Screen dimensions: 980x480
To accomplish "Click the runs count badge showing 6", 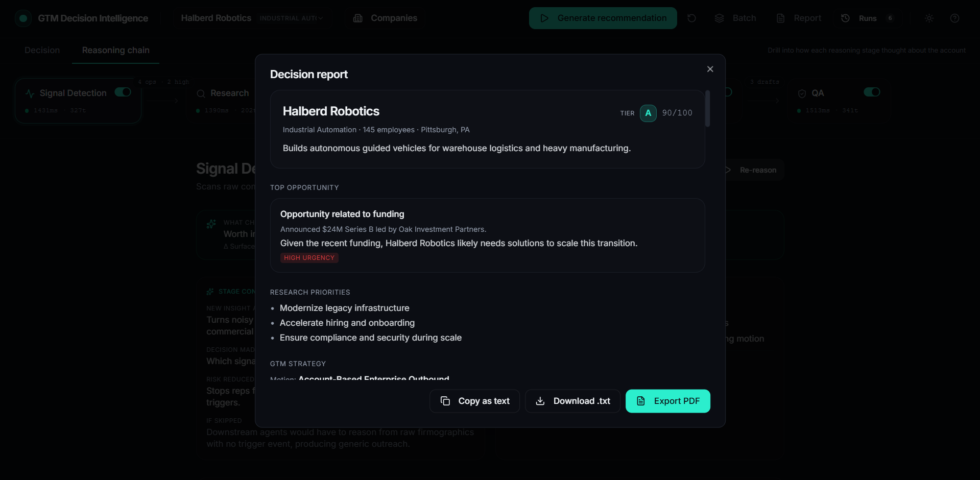I will point(890,18).
